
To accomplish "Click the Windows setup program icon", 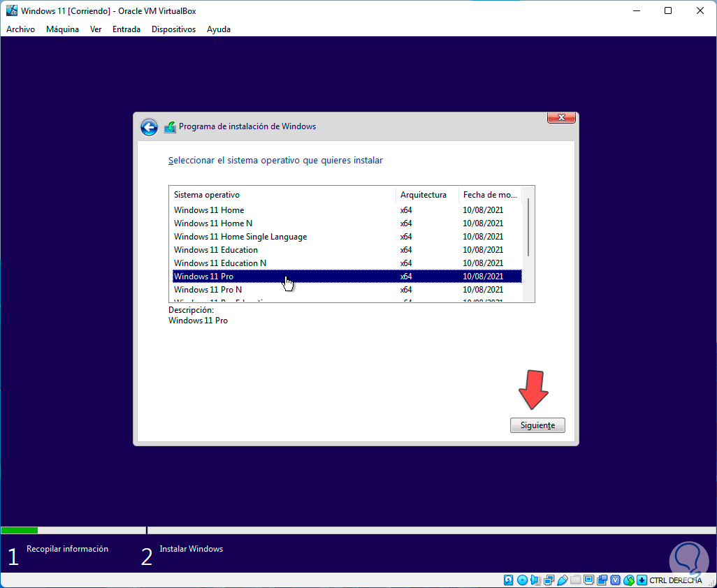I will [x=170, y=126].
